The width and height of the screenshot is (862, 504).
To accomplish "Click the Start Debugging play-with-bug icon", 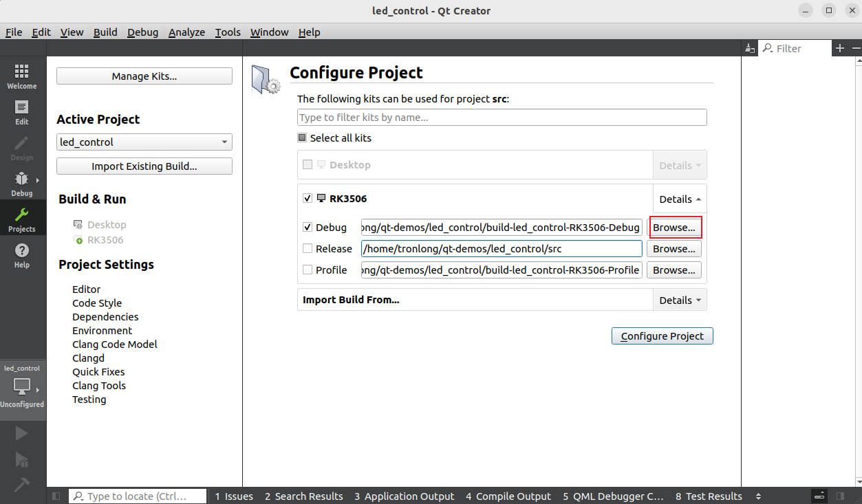I will coord(22,459).
